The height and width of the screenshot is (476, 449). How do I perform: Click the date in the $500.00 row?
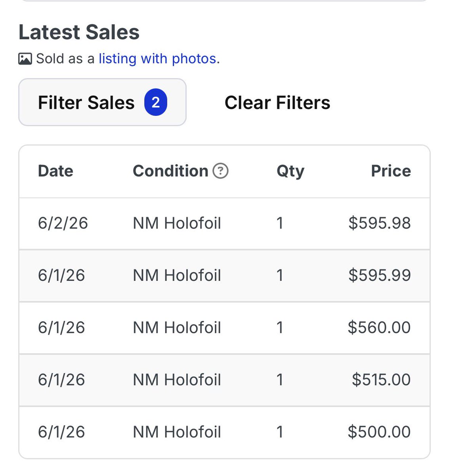click(61, 432)
